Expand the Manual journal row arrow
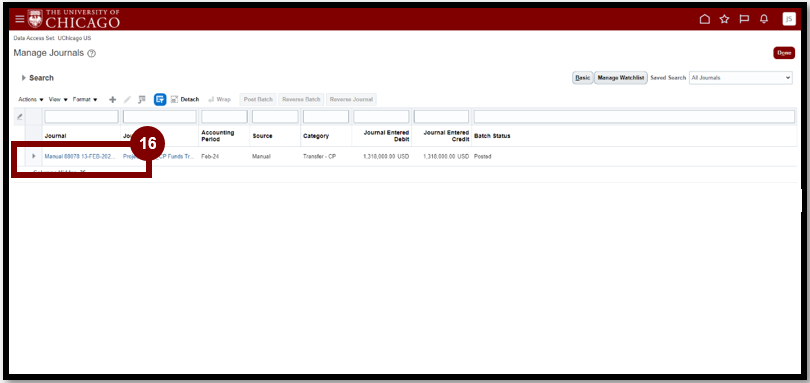This screenshot has width=810, height=383. [x=34, y=156]
